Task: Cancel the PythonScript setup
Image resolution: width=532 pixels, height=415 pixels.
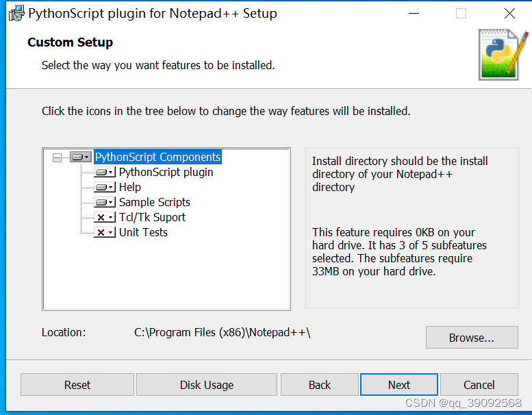Action: point(479,385)
